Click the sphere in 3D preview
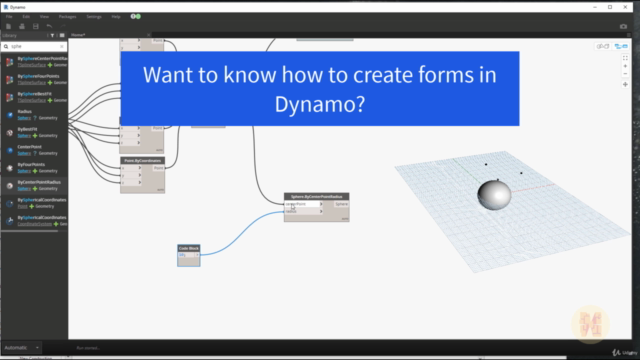The image size is (640, 360). click(x=494, y=195)
